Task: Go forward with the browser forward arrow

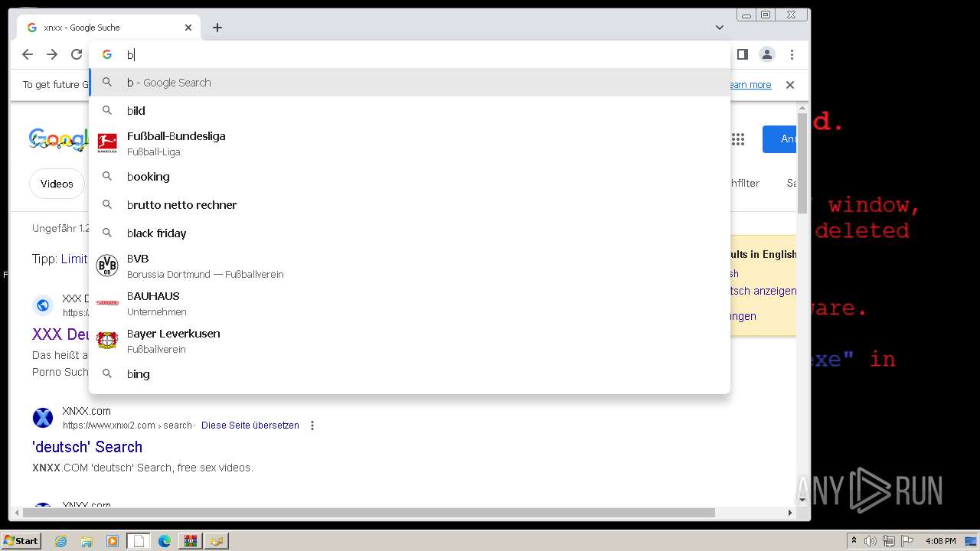Action: (x=52, y=54)
